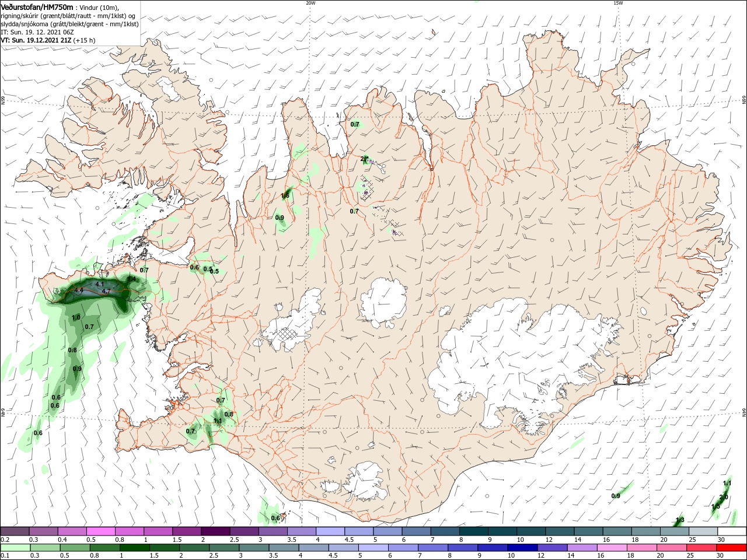The height and width of the screenshot is (560, 747).
Task: Pick the light pink 16 swatch on rain scale
Action: 612,548
